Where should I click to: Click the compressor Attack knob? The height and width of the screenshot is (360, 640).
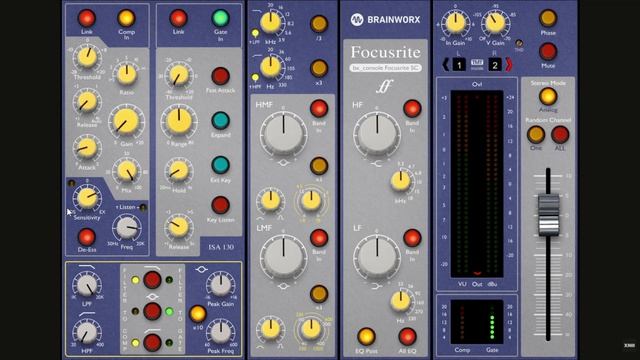point(87,148)
